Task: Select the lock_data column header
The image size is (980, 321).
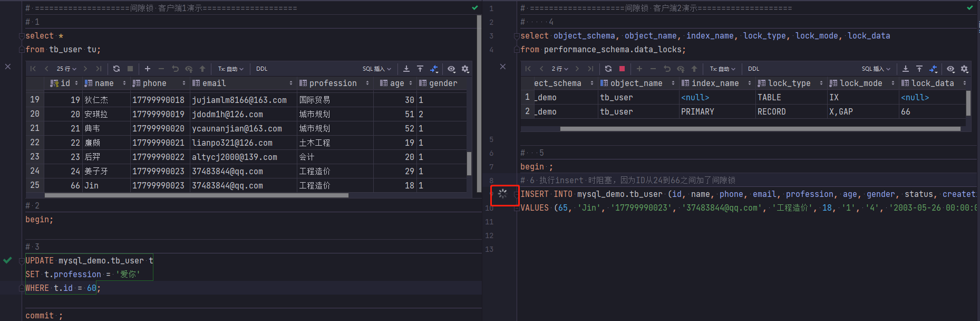Action: 933,83
